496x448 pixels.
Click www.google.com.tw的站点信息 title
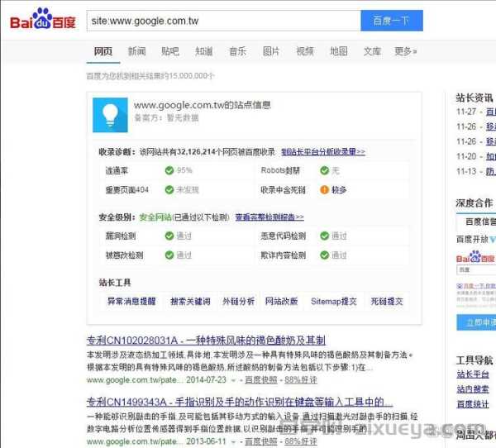point(203,105)
